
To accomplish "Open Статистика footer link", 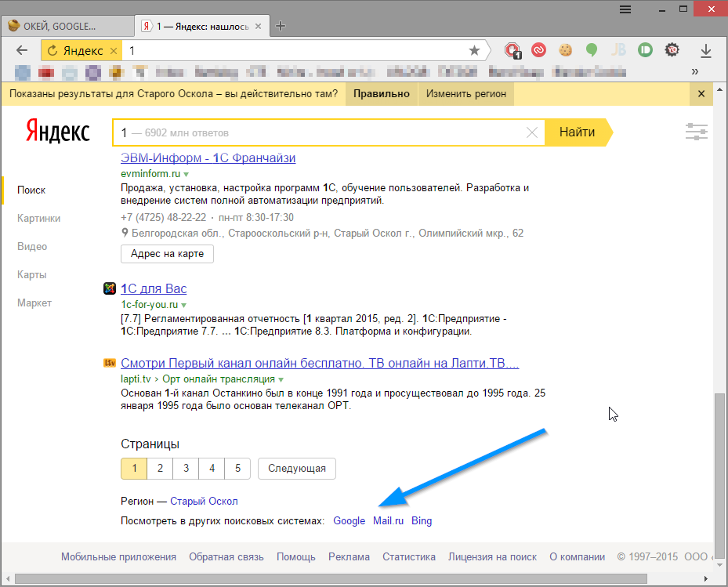I will (x=409, y=556).
